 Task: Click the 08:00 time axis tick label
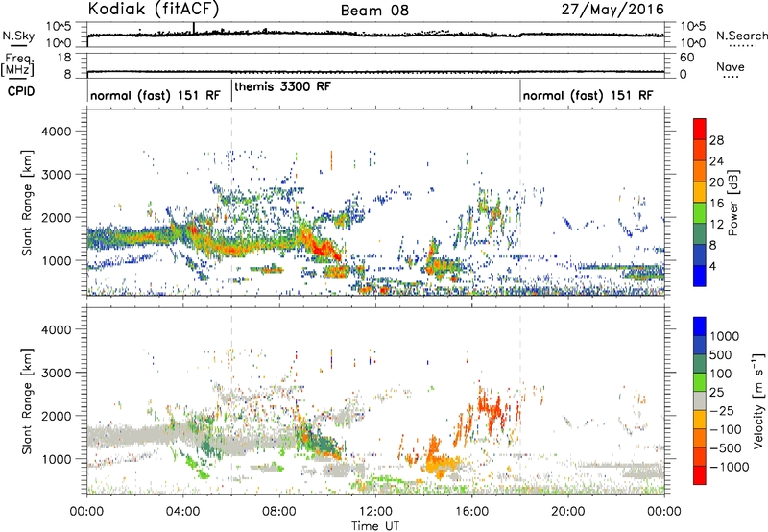coord(279,512)
